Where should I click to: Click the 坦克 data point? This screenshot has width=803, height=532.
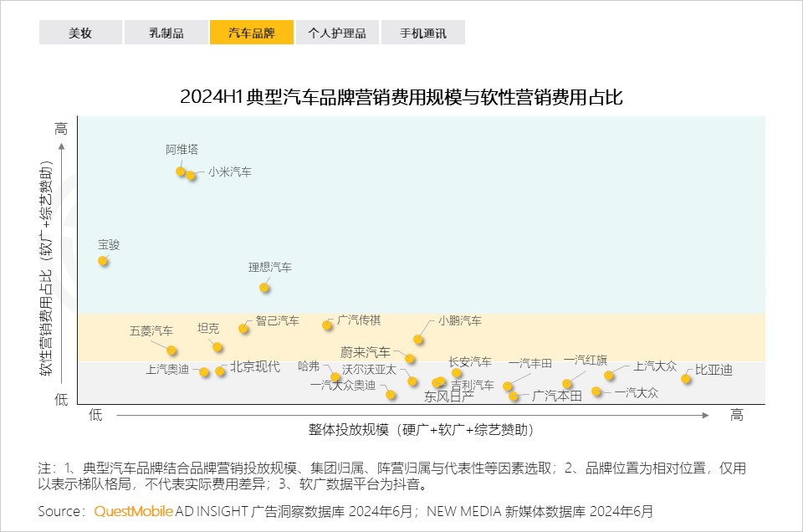[217, 346]
